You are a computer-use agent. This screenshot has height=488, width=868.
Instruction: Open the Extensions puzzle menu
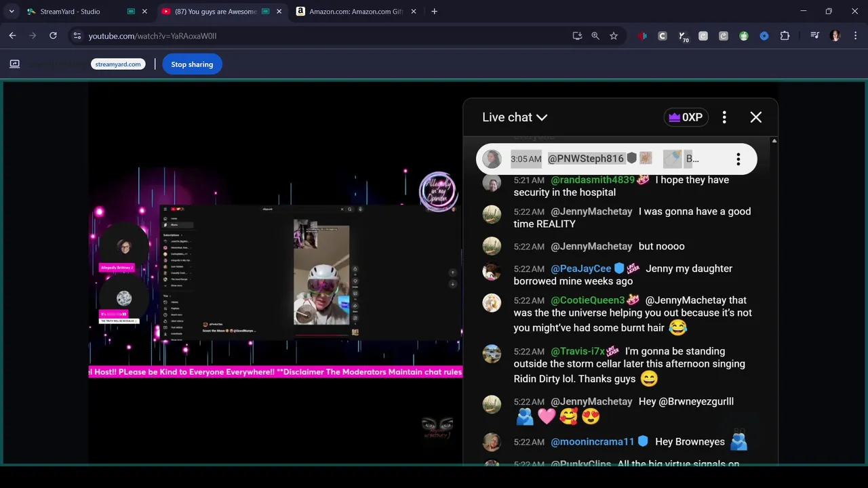pyautogui.click(x=785, y=36)
